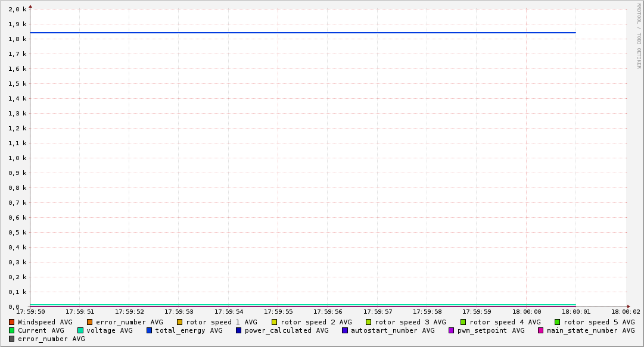Click the rotor speed 5 AVG legend swatch
This screenshot has width=644, height=347.
(x=558, y=322)
